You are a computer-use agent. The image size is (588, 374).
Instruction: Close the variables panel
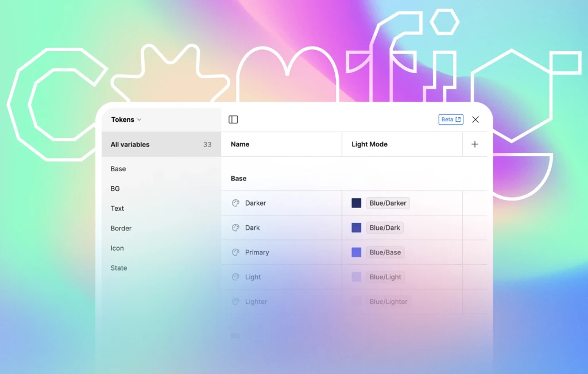(x=475, y=119)
